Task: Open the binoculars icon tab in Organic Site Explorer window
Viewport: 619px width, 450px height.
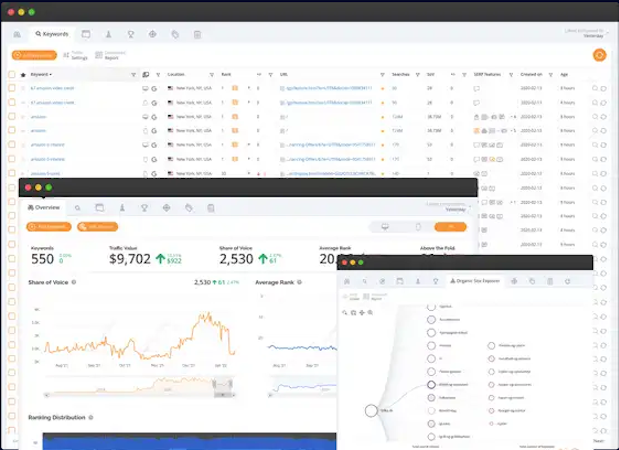Action: pos(347,281)
